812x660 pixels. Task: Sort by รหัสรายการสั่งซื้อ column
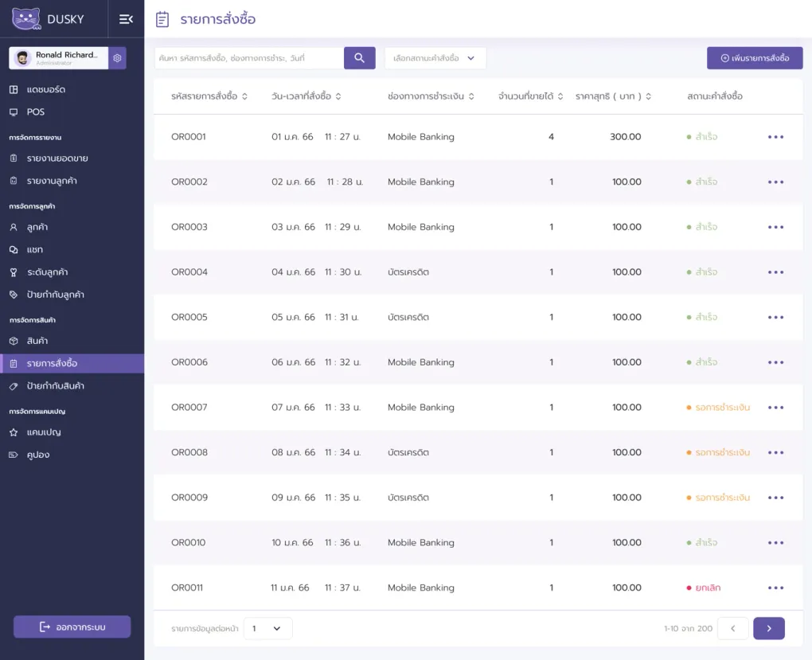[x=244, y=96]
